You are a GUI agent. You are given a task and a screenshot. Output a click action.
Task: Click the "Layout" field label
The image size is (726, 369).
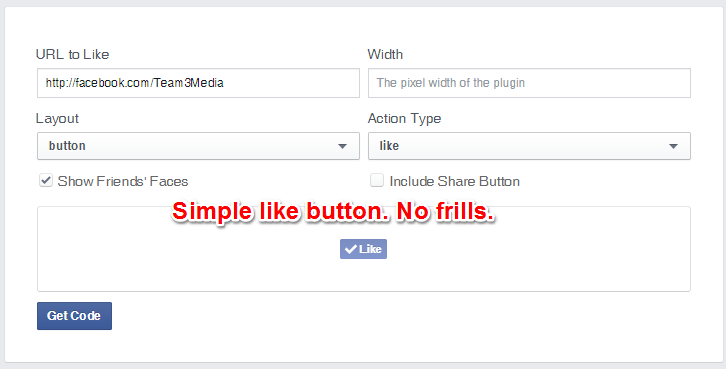57,119
